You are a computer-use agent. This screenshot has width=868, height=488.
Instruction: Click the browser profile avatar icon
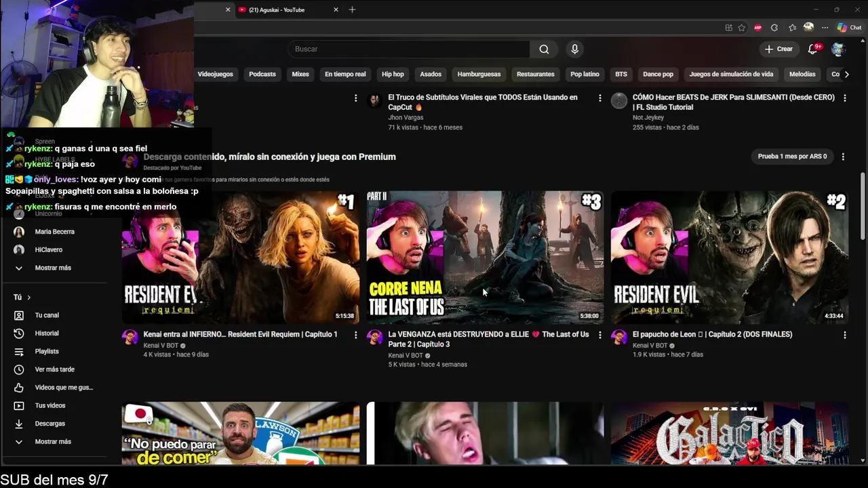808,28
